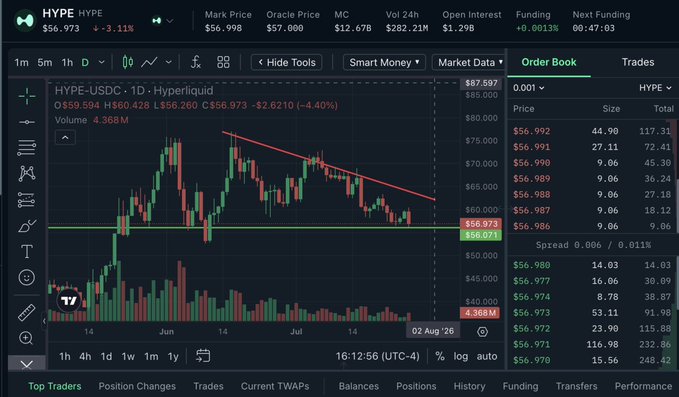Expand the timeframe dropdown arrow
Image resolution: width=679 pixels, height=397 pixels.
click(x=101, y=62)
